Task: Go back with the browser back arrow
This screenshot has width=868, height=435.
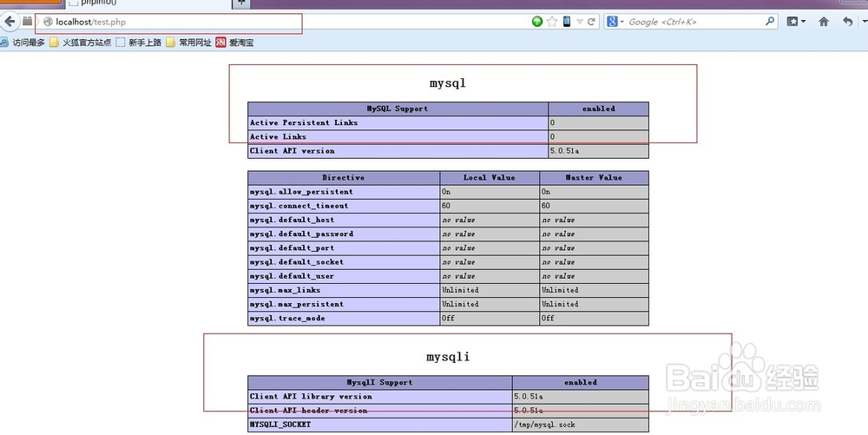Action: [10, 22]
